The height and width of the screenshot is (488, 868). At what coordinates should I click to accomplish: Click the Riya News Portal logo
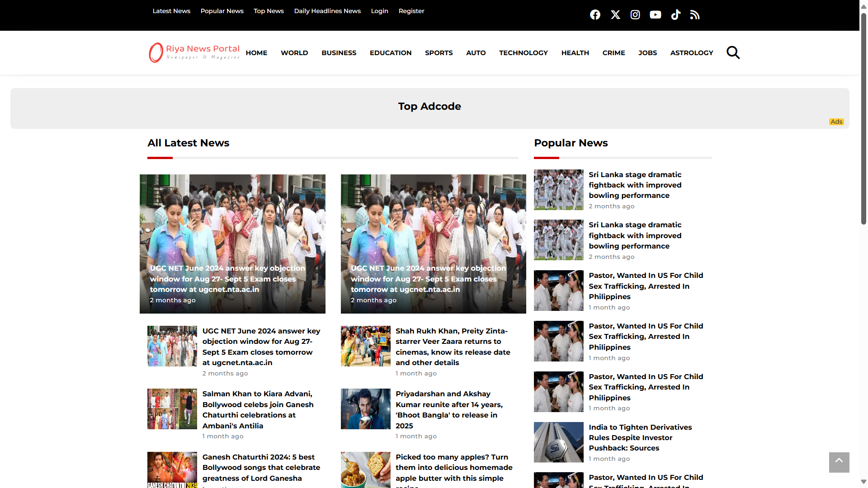194,52
